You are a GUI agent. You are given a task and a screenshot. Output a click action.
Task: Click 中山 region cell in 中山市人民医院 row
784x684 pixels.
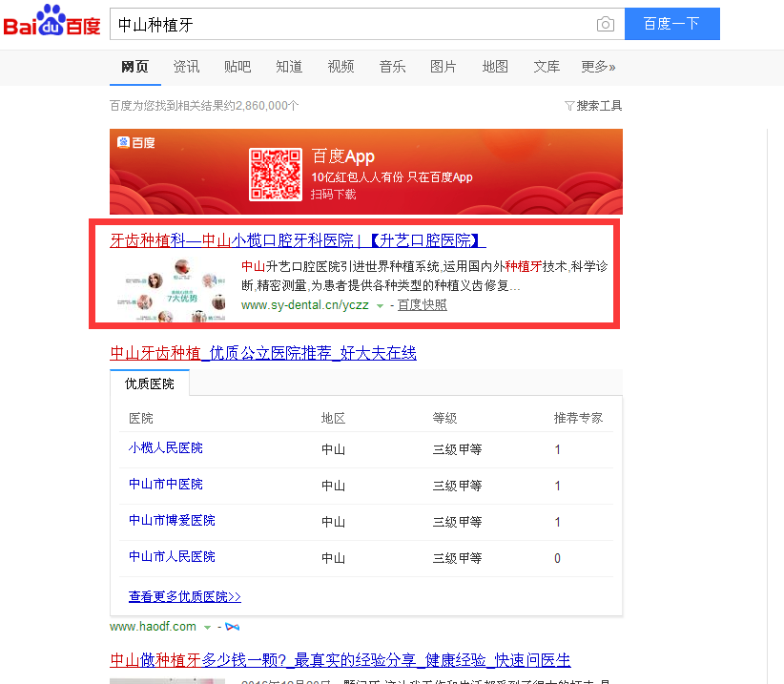point(333,558)
